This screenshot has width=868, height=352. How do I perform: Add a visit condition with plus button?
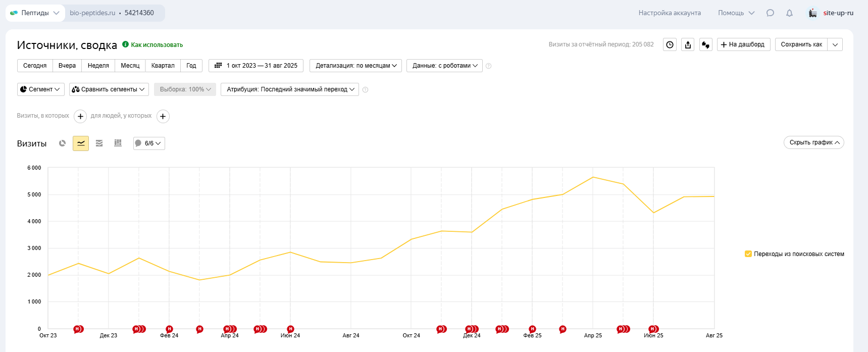click(80, 117)
